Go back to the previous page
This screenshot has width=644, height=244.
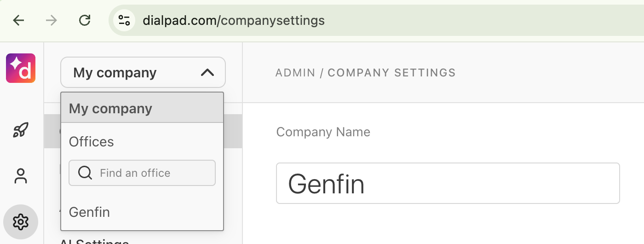[18, 21]
